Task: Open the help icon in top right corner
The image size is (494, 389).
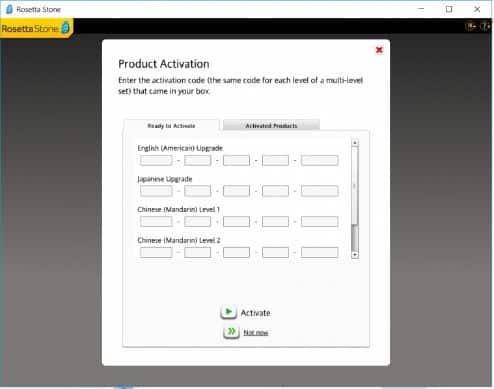Action: click(x=485, y=26)
